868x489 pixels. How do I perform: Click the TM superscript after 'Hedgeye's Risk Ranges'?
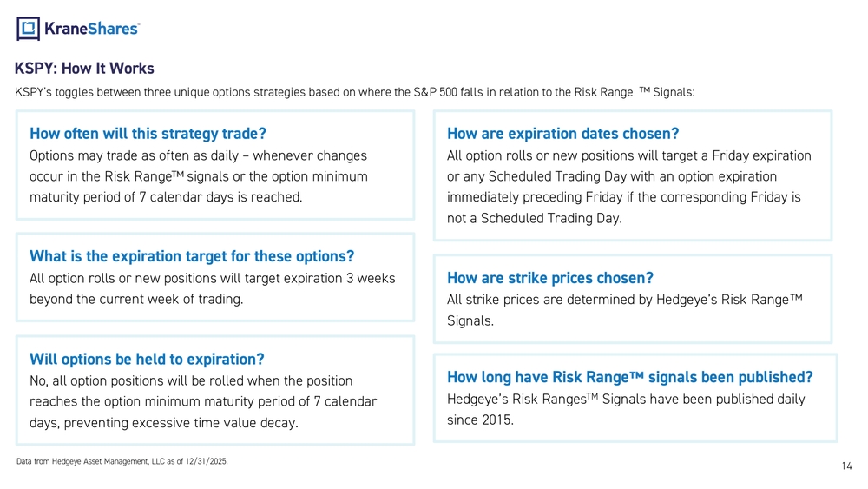592,397
